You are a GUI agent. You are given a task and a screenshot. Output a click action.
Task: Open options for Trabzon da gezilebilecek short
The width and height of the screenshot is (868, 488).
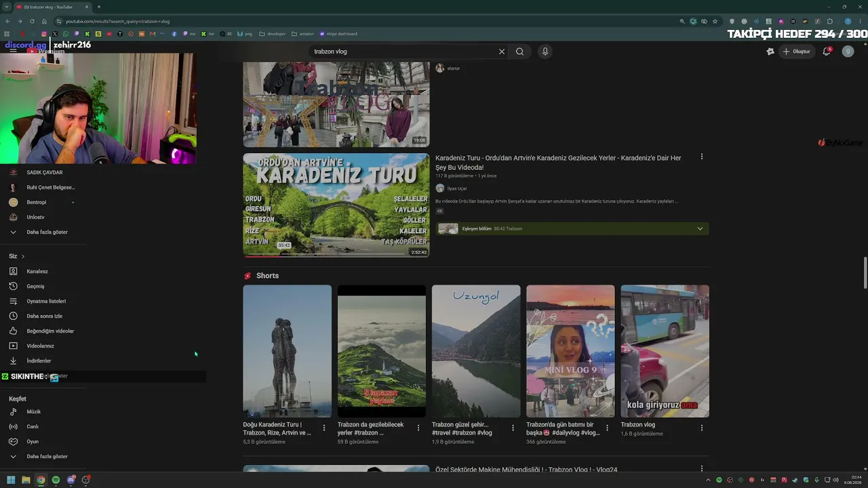(418, 428)
